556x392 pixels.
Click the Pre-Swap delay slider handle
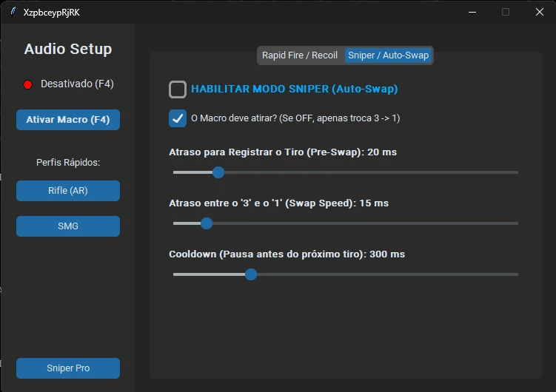pyautogui.click(x=218, y=172)
